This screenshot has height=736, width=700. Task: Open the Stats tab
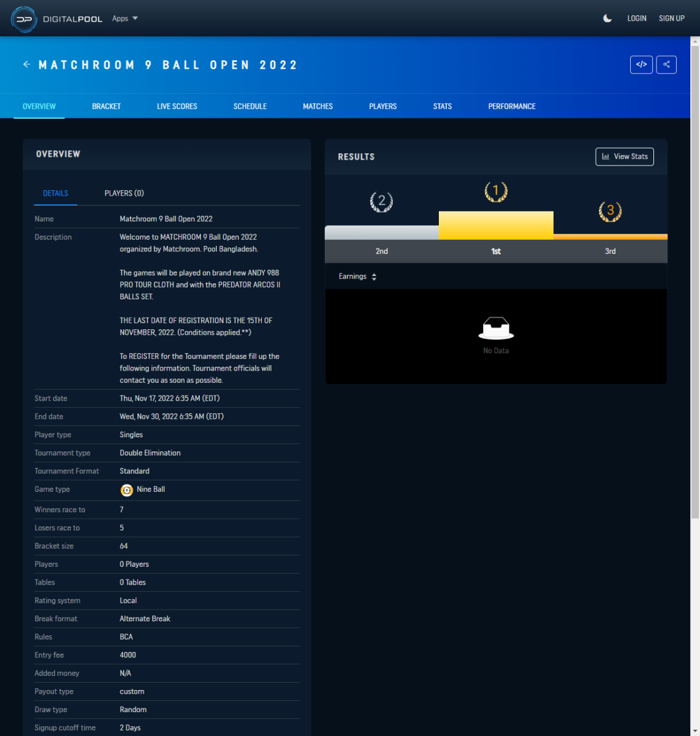tap(443, 106)
